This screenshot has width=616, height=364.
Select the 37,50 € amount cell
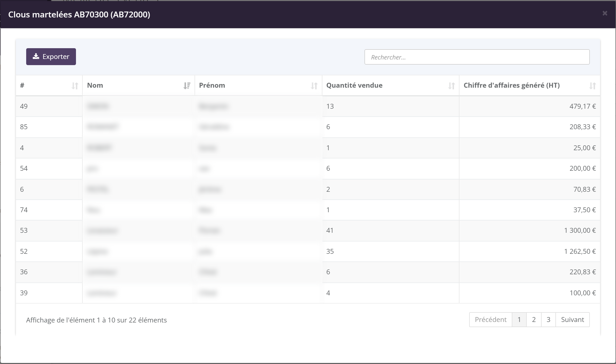[530, 210]
